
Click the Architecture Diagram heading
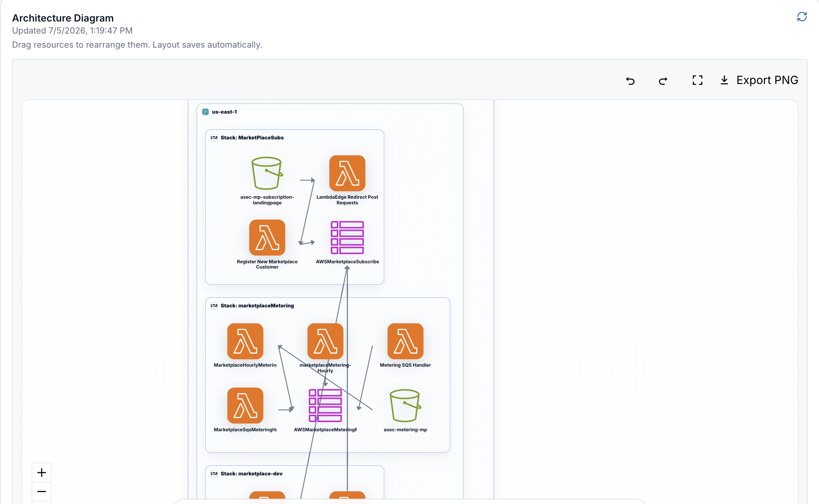click(63, 18)
